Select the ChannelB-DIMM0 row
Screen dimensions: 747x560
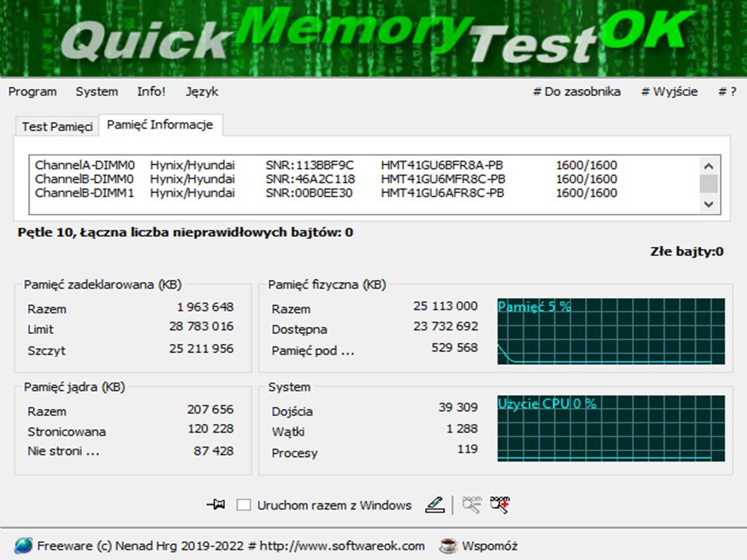(x=326, y=179)
